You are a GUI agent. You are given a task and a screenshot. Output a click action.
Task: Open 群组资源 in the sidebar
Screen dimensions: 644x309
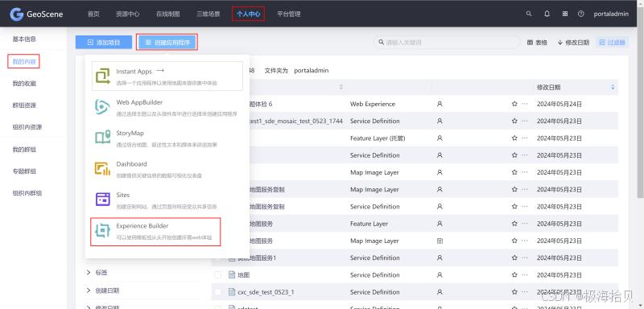pos(24,105)
